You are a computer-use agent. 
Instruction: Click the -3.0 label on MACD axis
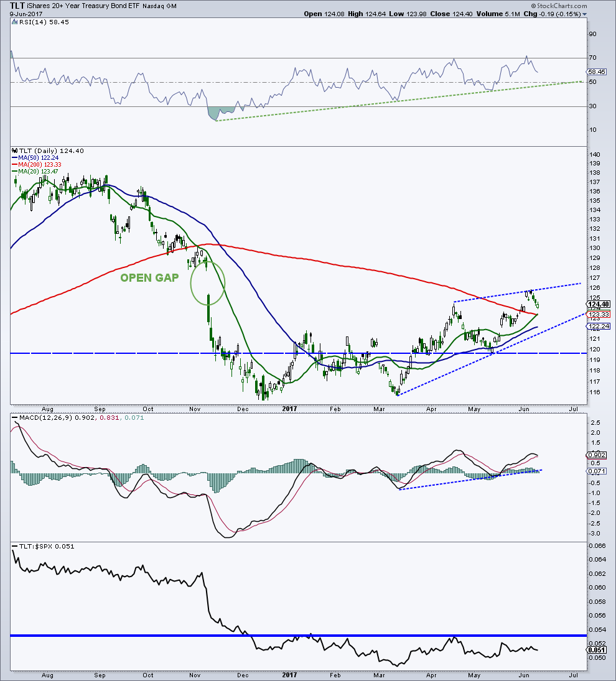[x=595, y=534]
